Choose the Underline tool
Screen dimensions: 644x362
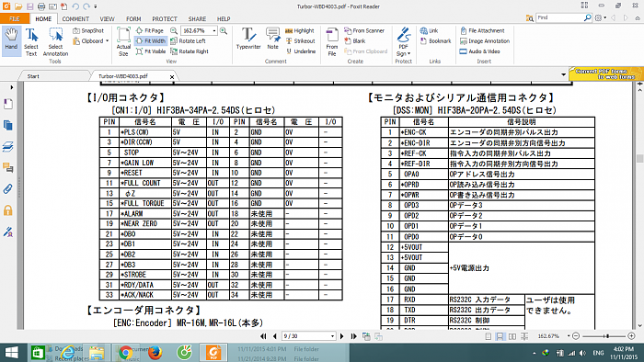coord(301,51)
